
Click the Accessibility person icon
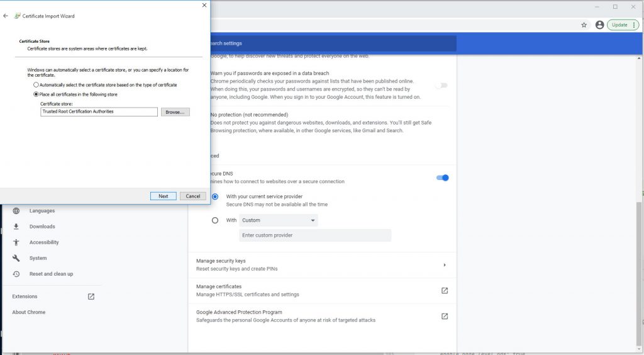coord(16,242)
